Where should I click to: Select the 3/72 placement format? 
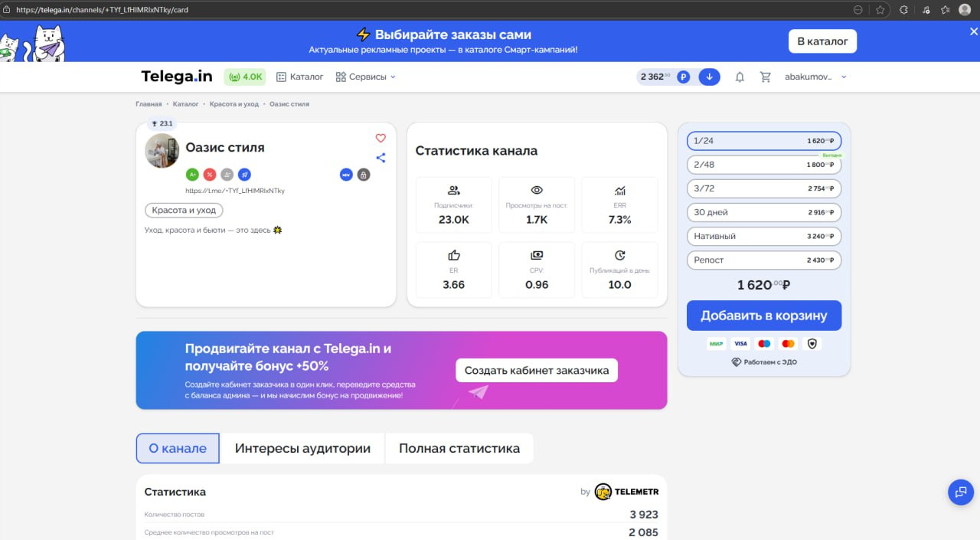pos(764,188)
